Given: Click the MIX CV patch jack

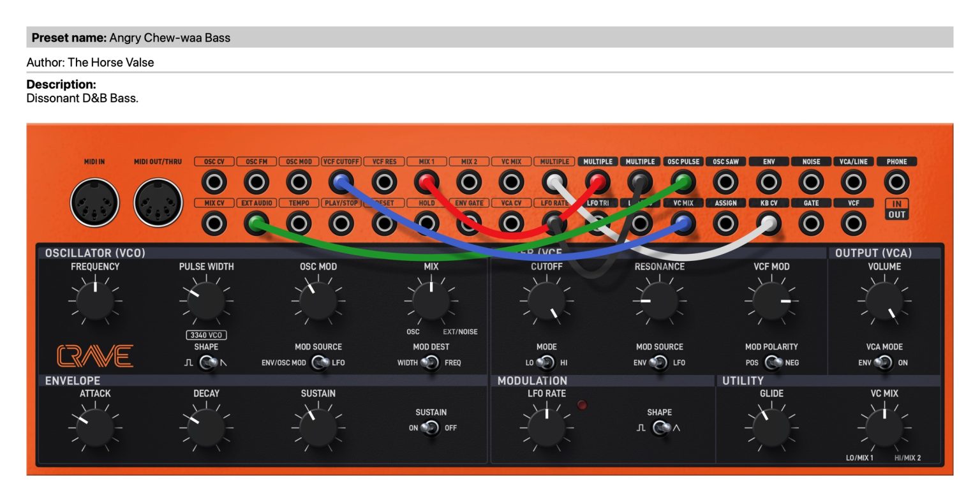Looking at the screenshot, I should pos(214,224).
